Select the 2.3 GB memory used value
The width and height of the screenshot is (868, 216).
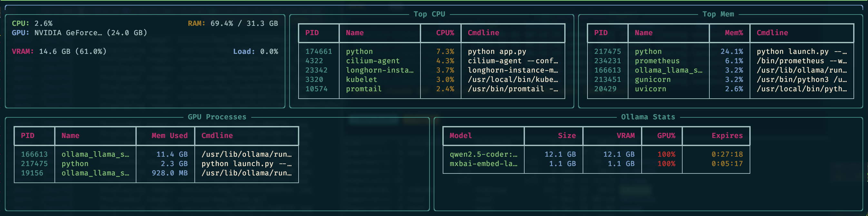(x=174, y=164)
